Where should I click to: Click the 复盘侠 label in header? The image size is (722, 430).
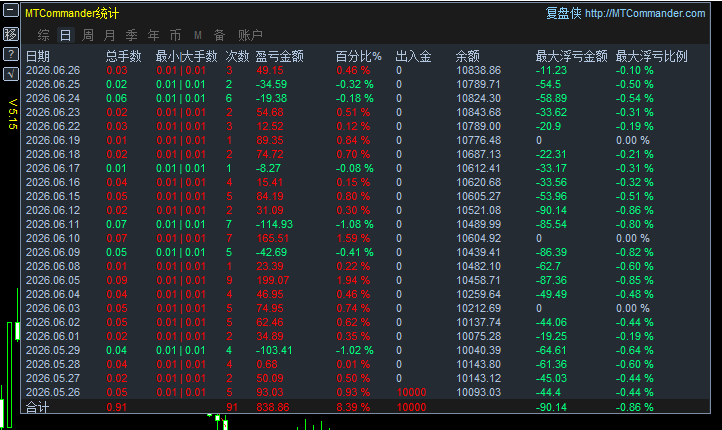pyautogui.click(x=563, y=13)
